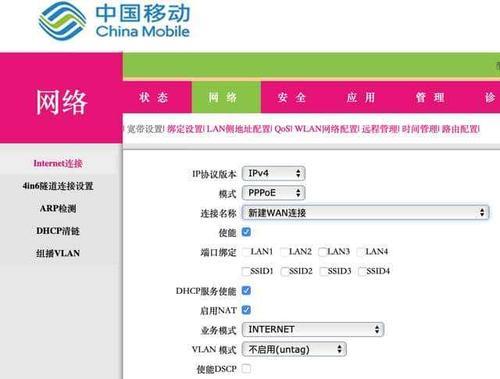Screen dimensions: 500x379
Task: Toggle the DHCP服务使能 checkbox
Action: (x=246, y=291)
